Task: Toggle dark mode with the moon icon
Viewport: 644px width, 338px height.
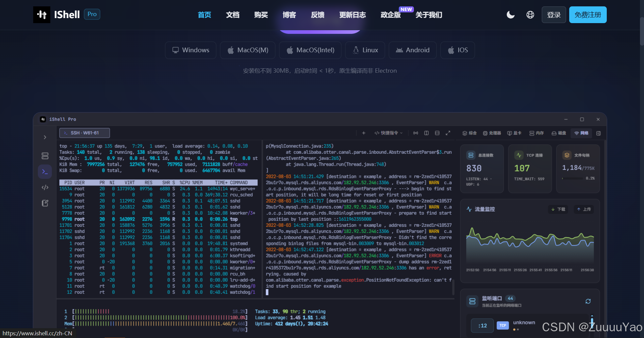Action: click(511, 15)
